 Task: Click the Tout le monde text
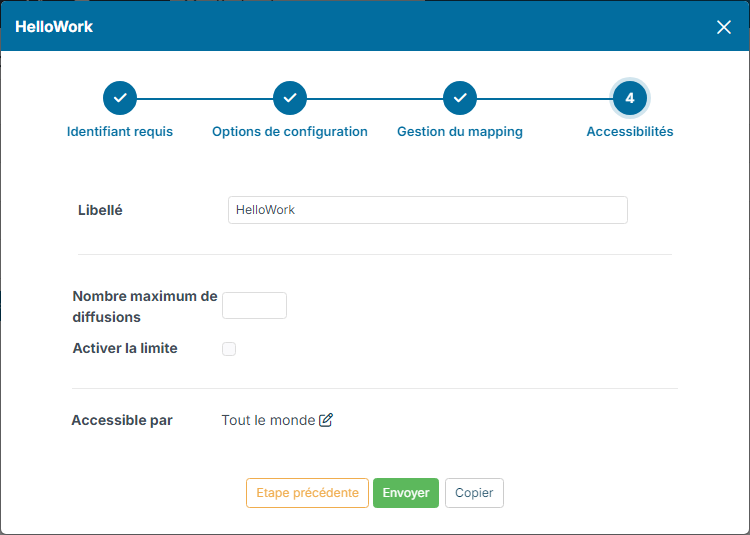coord(268,420)
